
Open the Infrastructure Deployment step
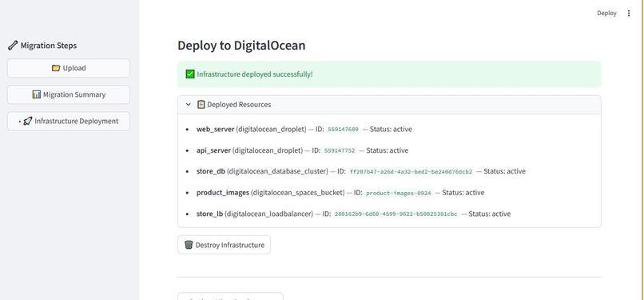click(x=69, y=122)
